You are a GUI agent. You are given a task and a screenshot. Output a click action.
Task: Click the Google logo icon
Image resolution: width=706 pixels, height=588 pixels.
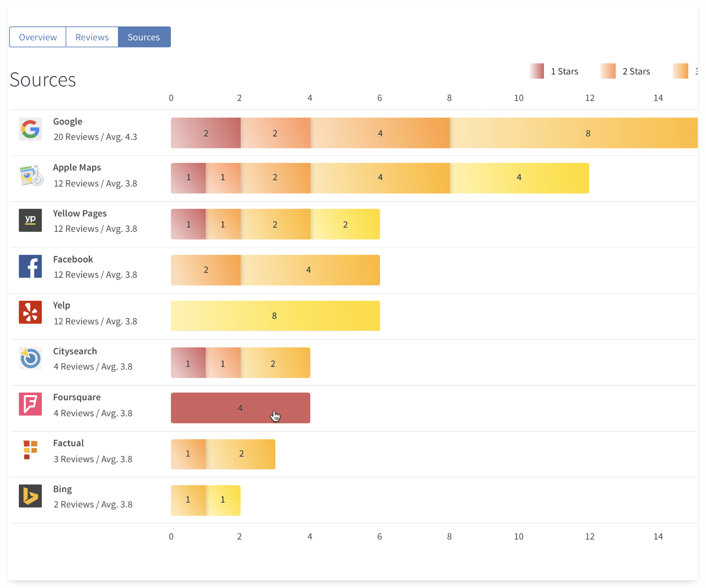(x=30, y=129)
